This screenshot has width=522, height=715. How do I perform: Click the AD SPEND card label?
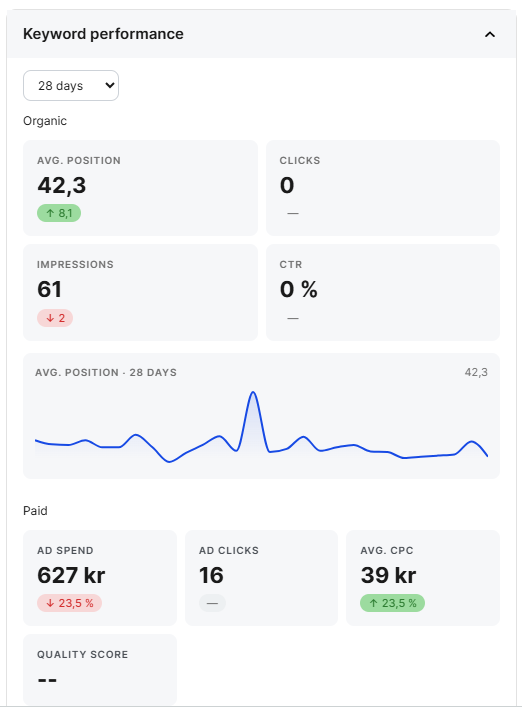click(65, 550)
